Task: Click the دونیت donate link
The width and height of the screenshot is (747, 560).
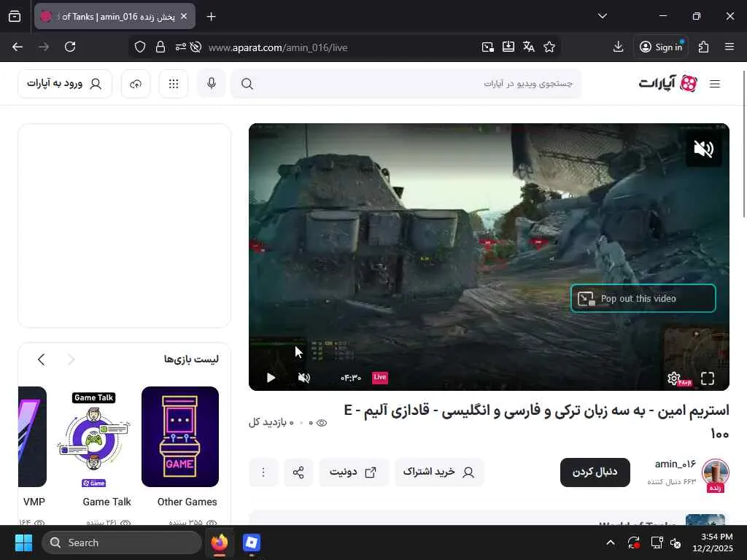Action: point(354,472)
